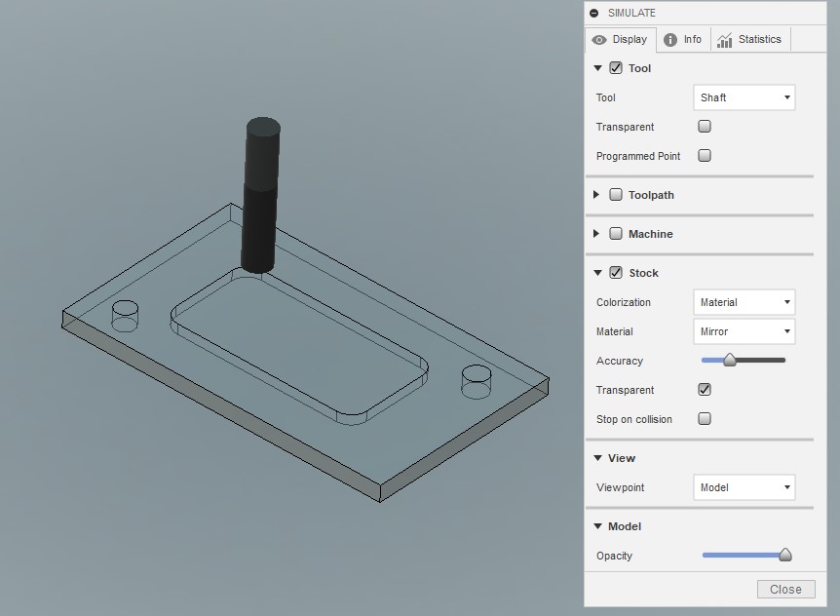Open the Material dropdown showing Mirror
The width and height of the screenshot is (840, 616).
click(x=745, y=331)
